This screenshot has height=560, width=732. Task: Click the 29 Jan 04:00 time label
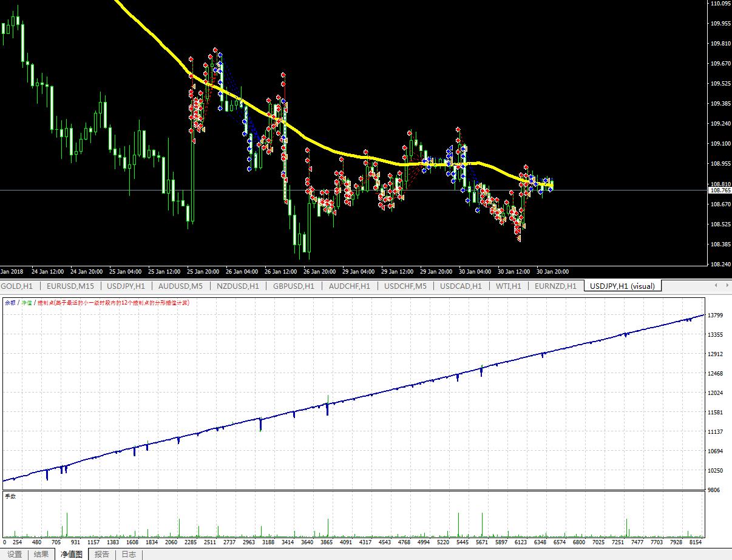(358, 271)
